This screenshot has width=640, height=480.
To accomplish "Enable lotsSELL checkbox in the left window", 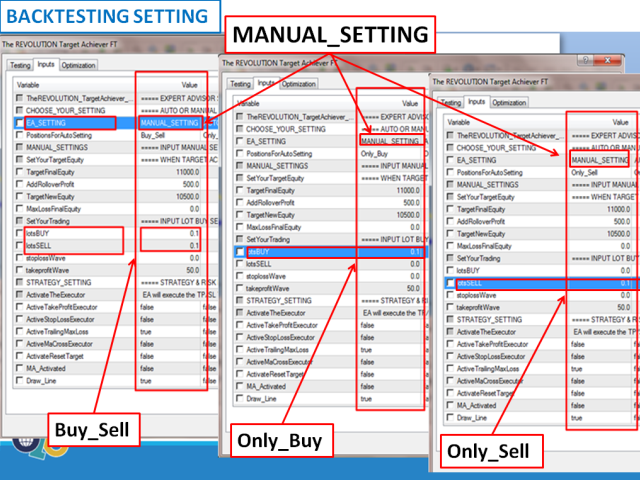I will click(19, 245).
